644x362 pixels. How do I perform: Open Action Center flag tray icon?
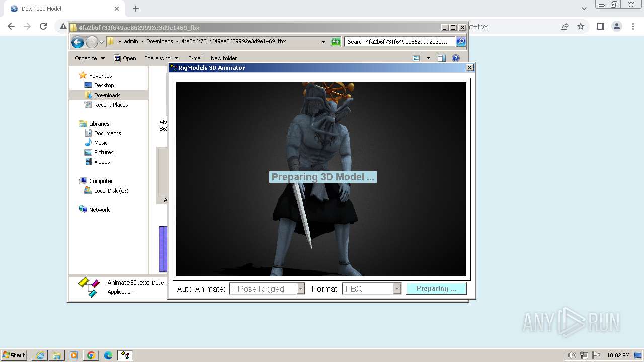click(x=596, y=355)
